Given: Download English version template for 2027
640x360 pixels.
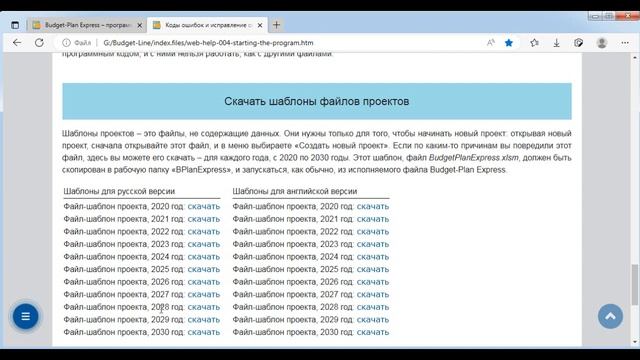Looking at the screenshot, I should [373, 294].
